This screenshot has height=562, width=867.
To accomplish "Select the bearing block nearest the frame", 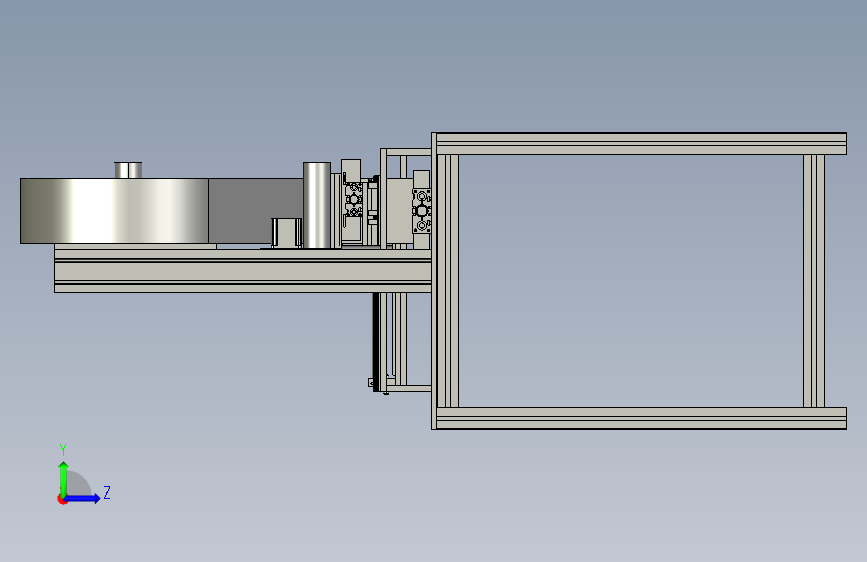I will click(421, 211).
